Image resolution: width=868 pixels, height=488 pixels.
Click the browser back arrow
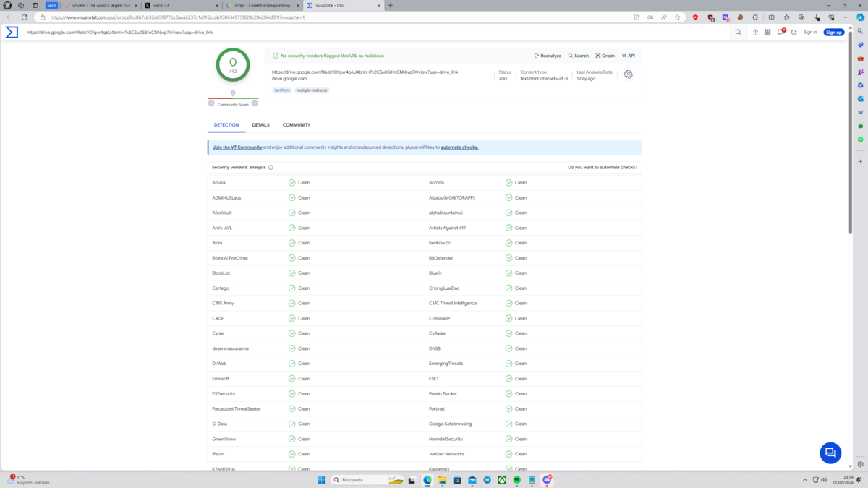pos(9,17)
